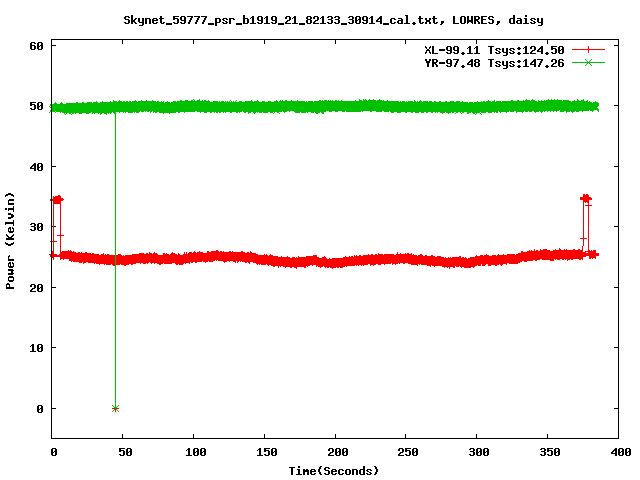640x480 pixels.
Task: Click the green YR legend line sample
Action: point(588,62)
